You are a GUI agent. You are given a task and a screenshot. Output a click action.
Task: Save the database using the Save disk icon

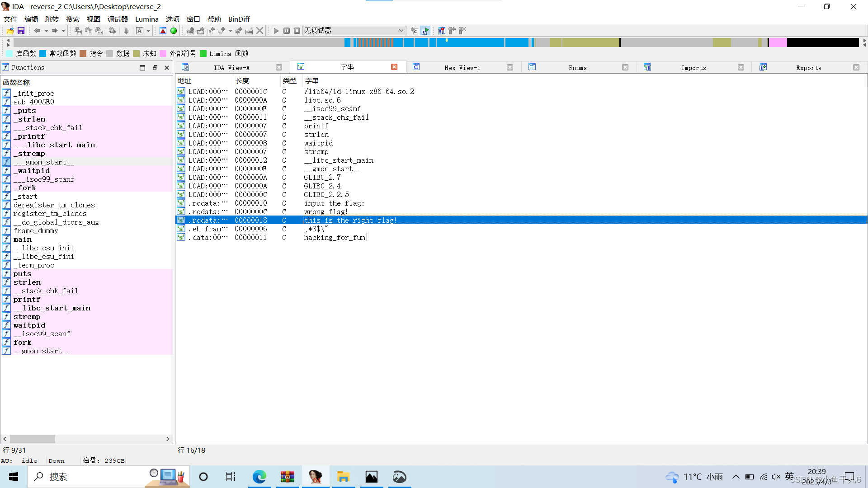(x=21, y=30)
